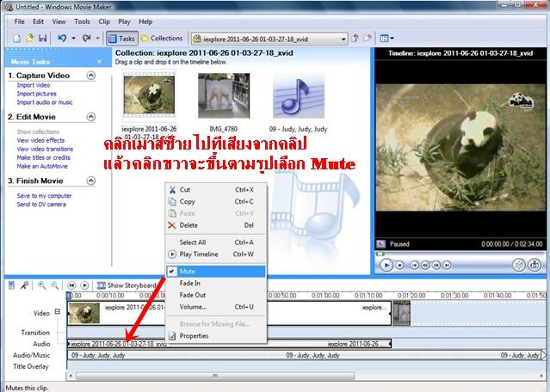The image size is (550, 392).
Task: Open the Undo history dropdown arrow
Action: pos(74,38)
